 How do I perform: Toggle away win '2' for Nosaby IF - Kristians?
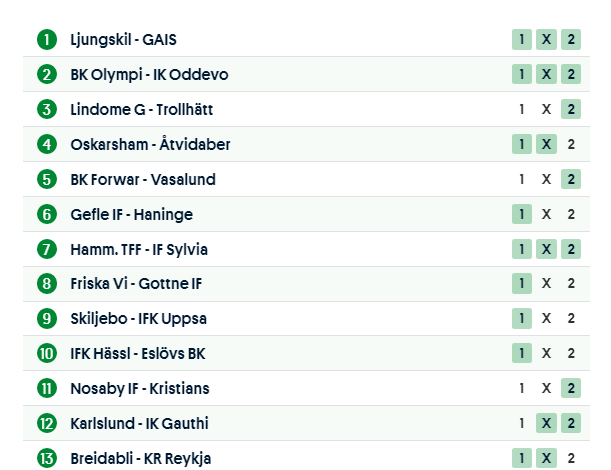(x=571, y=388)
